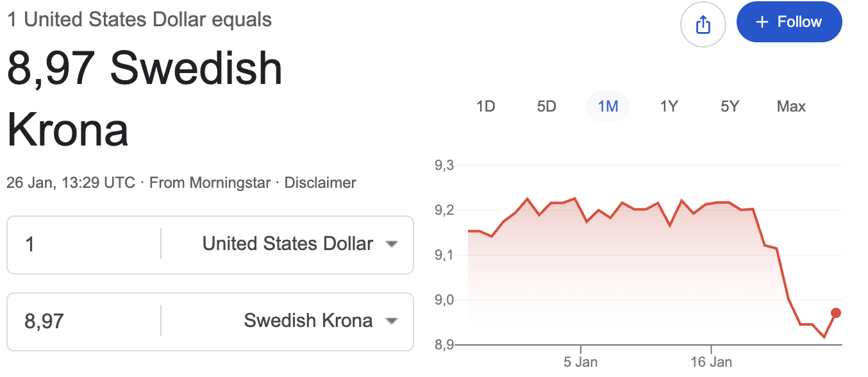Click the 16 Jan axis label
Screen dimensions: 868x377
(712, 362)
